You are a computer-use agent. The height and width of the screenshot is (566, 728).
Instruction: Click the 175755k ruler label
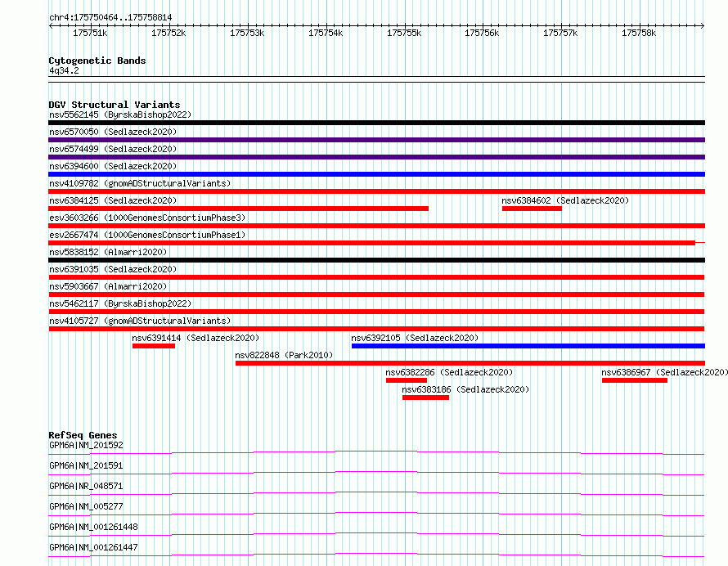coord(404,33)
